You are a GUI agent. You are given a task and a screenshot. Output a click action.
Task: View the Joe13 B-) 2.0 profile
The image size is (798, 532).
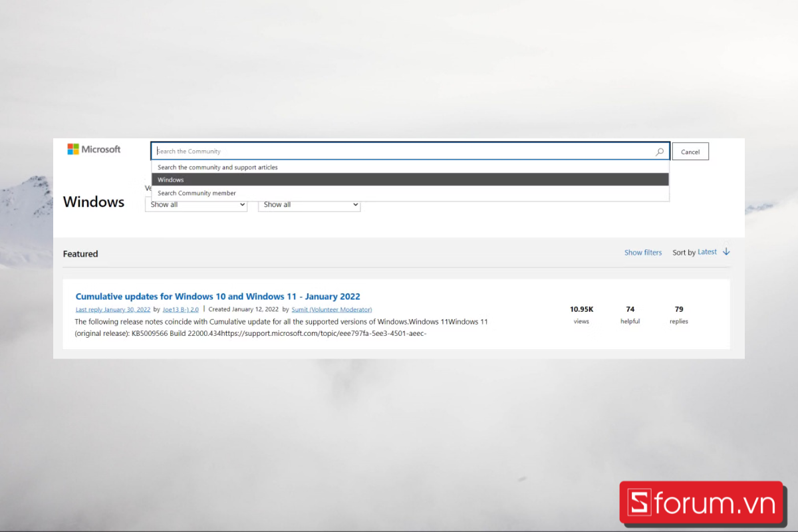tap(181, 309)
